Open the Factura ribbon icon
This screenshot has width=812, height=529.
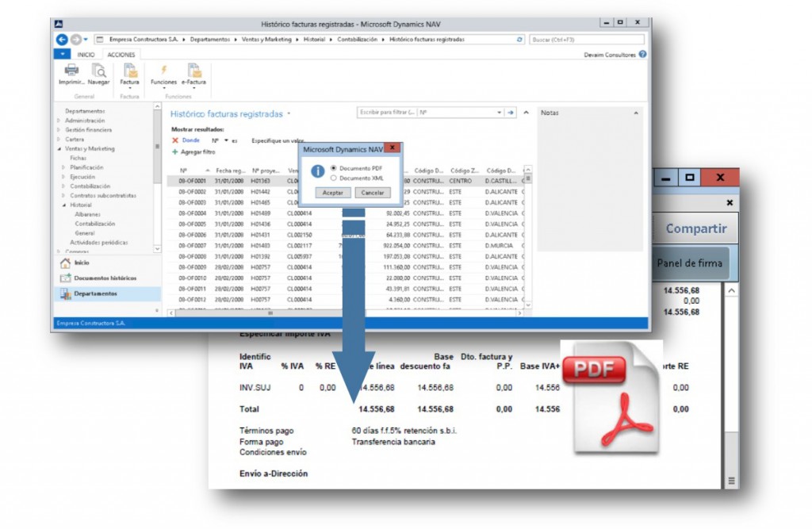pos(129,71)
